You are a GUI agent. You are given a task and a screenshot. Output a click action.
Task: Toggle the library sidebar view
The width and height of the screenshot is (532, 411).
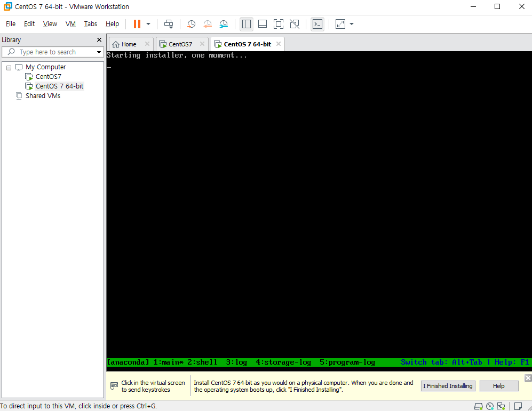coord(247,23)
